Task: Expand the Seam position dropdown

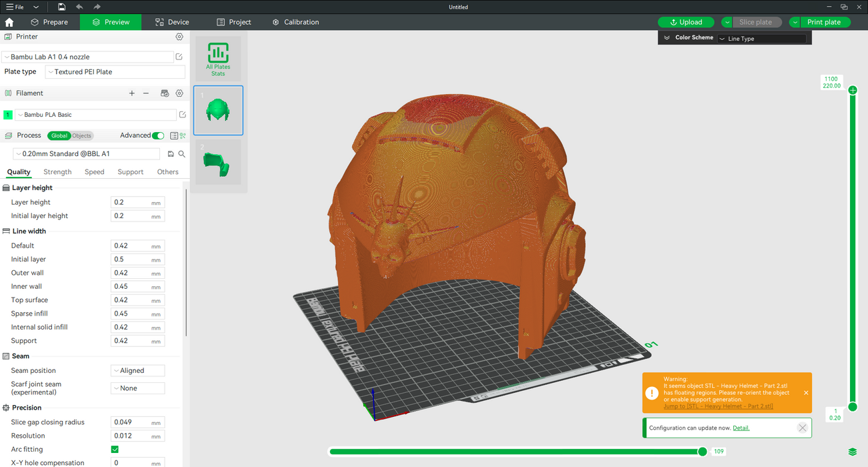Action: pyautogui.click(x=137, y=371)
